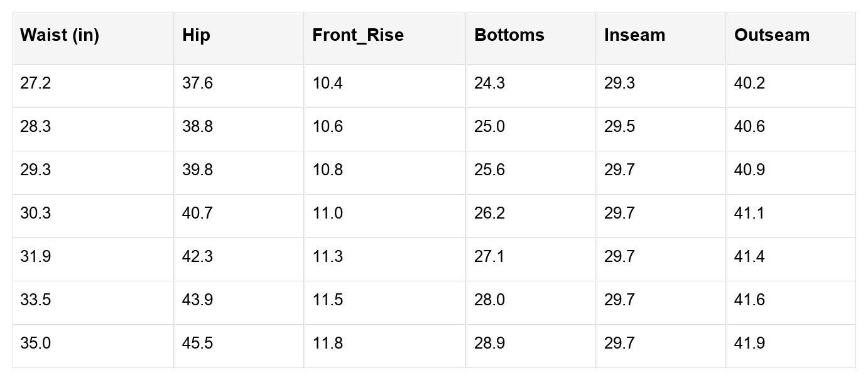
Task: Select the Bottoms value 26.2
Action: pyautogui.click(x=489, y=214)
